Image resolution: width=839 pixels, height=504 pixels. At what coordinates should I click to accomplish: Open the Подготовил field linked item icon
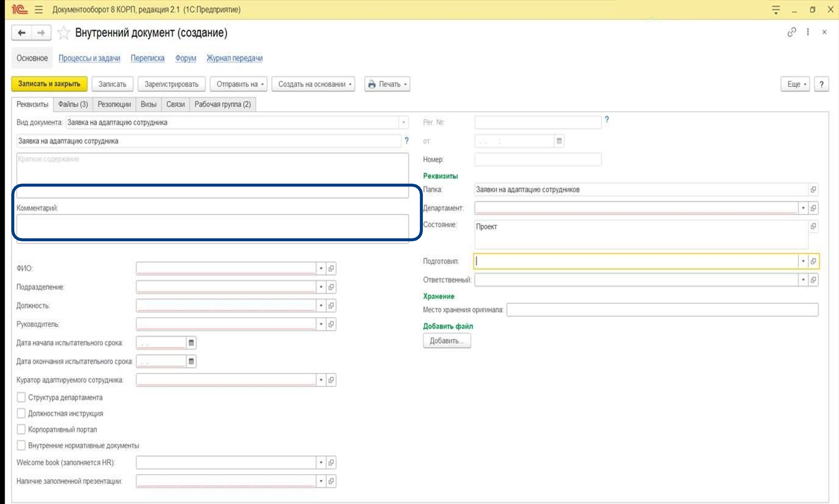pyautogui.click(x=813, y=261)
